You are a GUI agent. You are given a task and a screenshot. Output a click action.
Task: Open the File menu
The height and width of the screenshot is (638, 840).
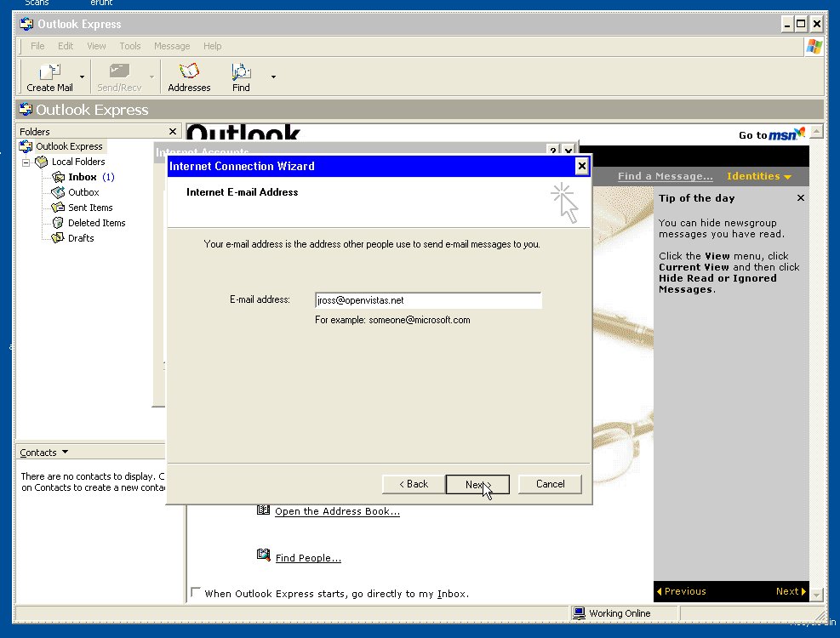tap(37, 46)
